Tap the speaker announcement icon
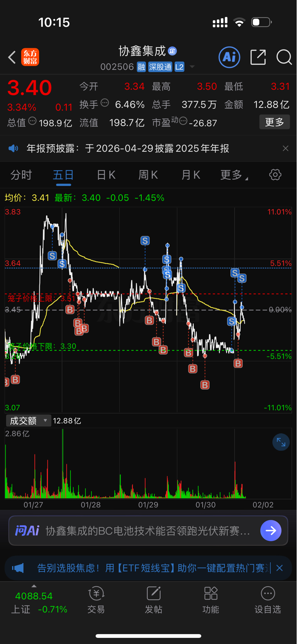 [14, 149]
